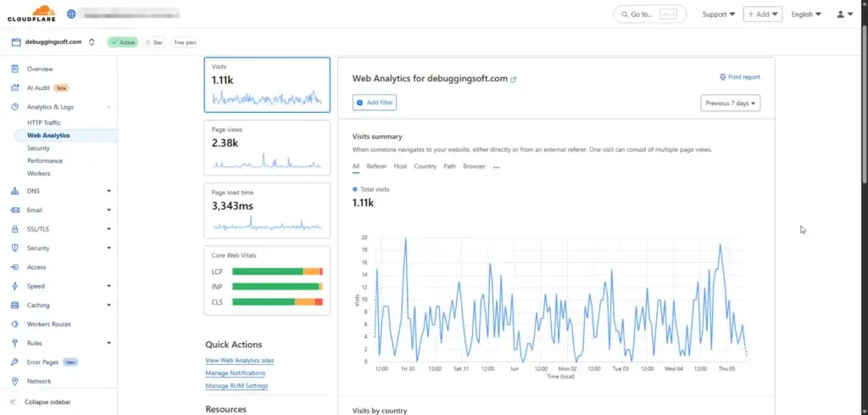The image size is (868, 415).
Task: Click the Print report printer icon
Action: pyautogui.click(x=722, y=77)
